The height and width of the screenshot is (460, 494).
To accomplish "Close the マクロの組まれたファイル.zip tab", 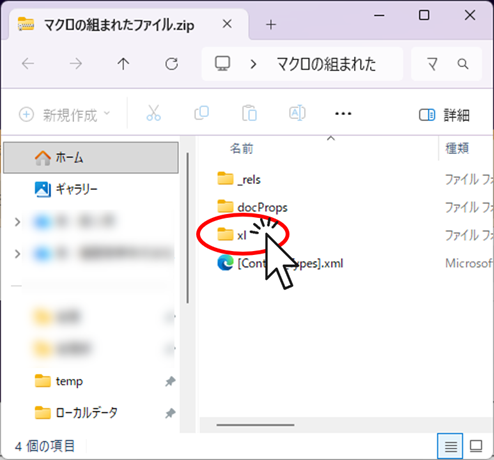I will pos(227,24).
